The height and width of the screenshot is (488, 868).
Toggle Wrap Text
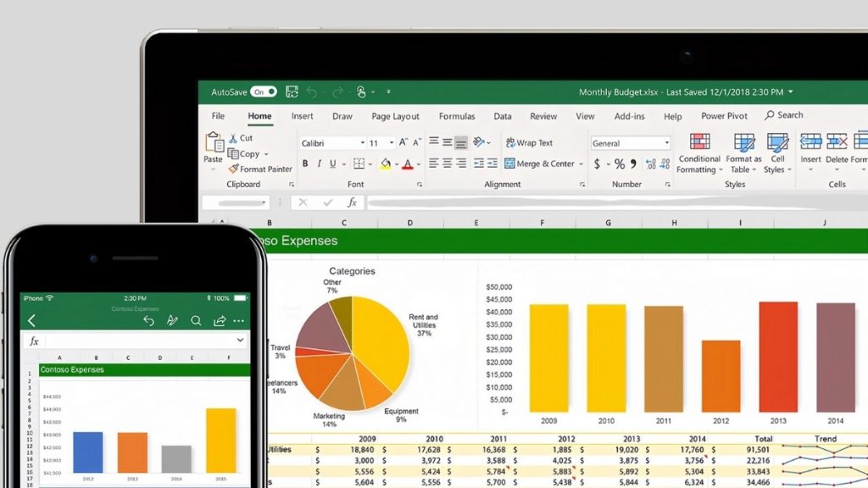529,142
